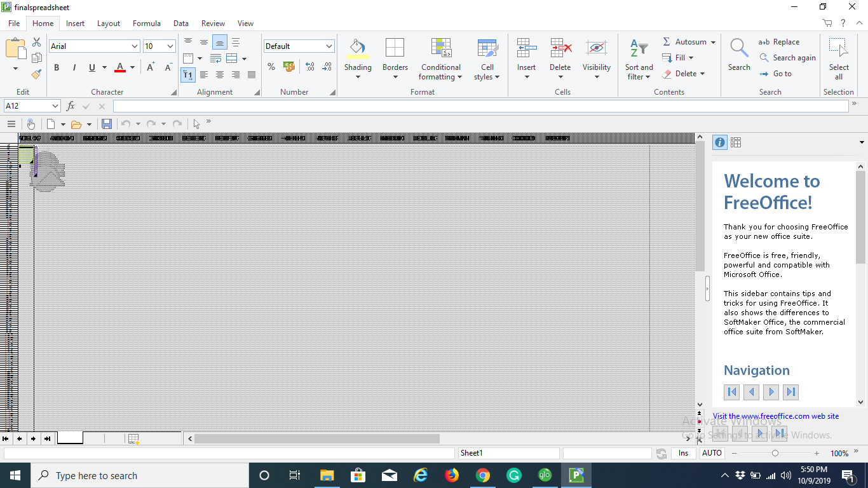Open the Formula ribbon tab
Image resolution: width=868 pixels, height=488 pixels.
[146, 24]
